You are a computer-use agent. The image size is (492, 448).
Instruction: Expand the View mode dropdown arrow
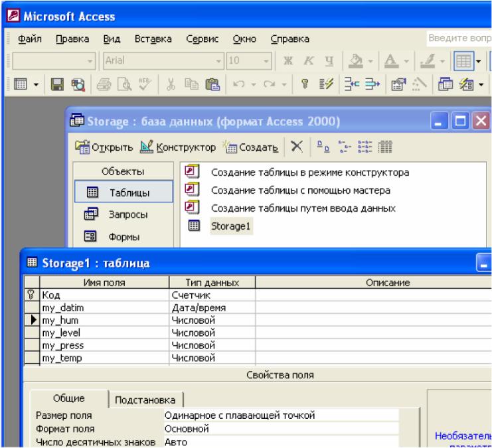coord(36,84)
